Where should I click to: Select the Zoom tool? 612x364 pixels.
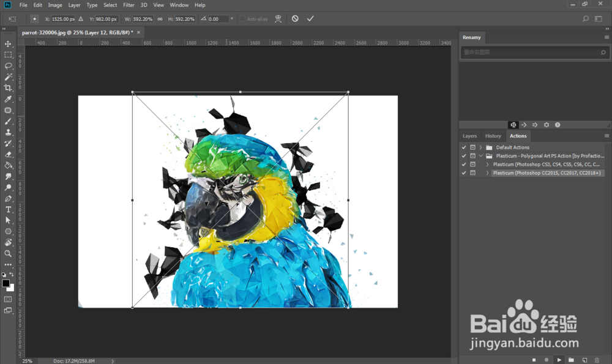pyautogui.click(x=8, y=253)
